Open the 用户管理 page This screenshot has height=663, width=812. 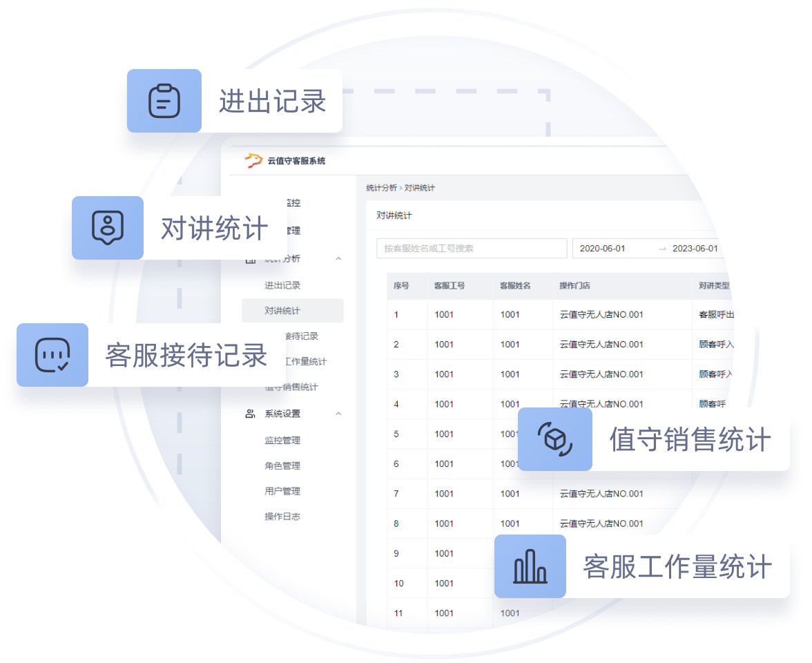tap(283, 491)
